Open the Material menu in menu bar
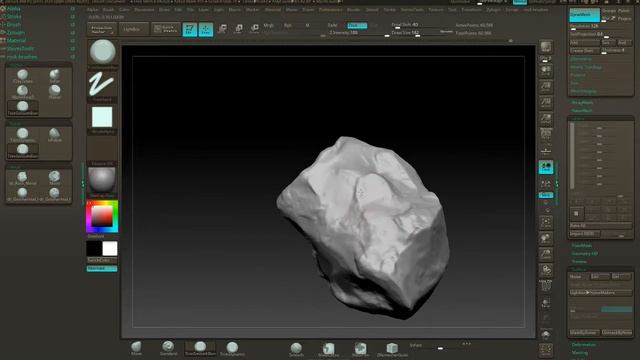 (x=273, y=9)
